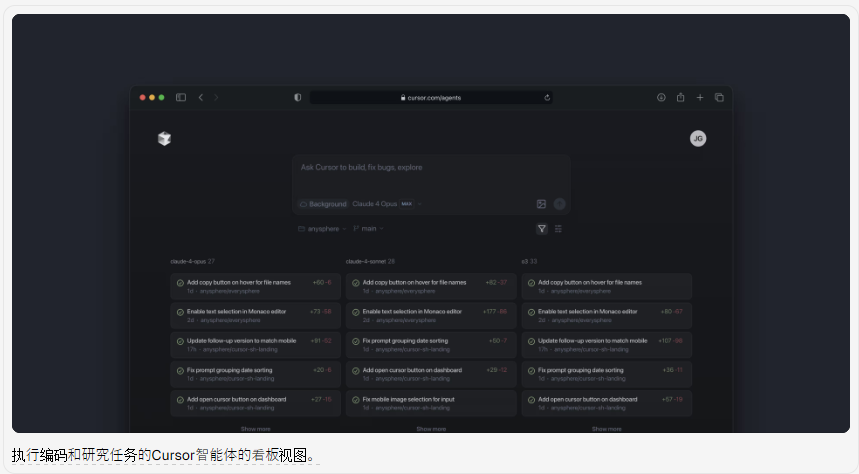Click the o3 33 column header
This screenshot has height=474, width=859.
[x=529, y=261]
